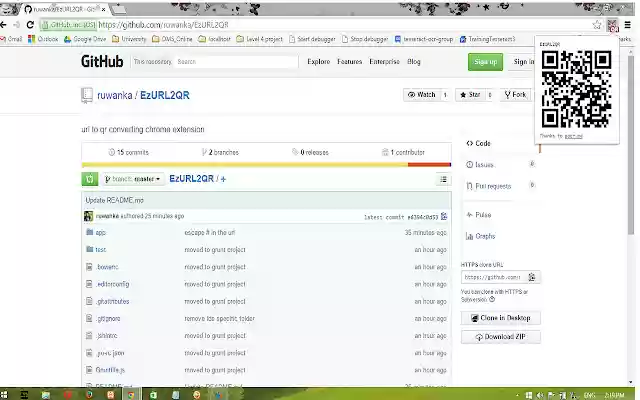The image size is (640, 400).
Task: Copy the clone URL with clipboard icon
Action: pyautogui.click(x=532, y=277)
